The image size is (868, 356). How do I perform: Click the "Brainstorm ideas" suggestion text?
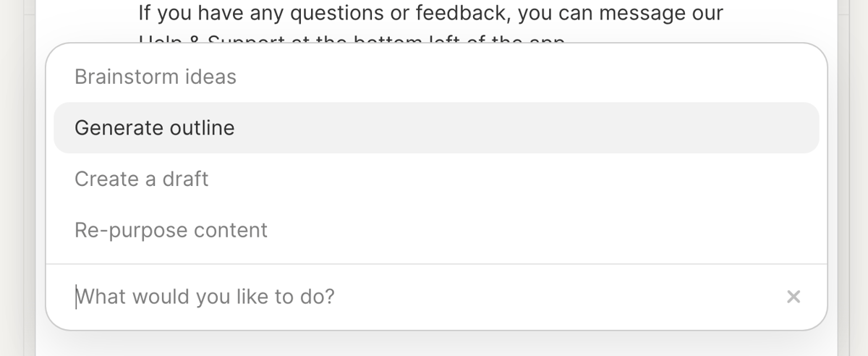(x=156, y=77)
